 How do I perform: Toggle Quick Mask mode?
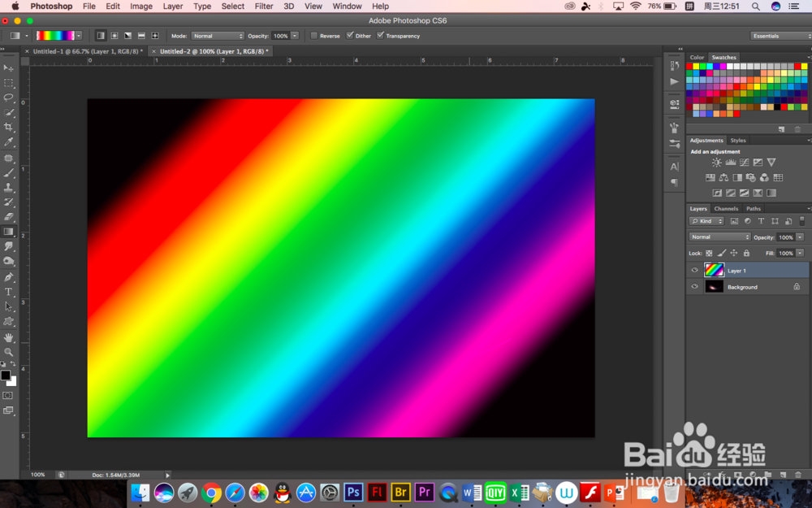coord(8,396)
